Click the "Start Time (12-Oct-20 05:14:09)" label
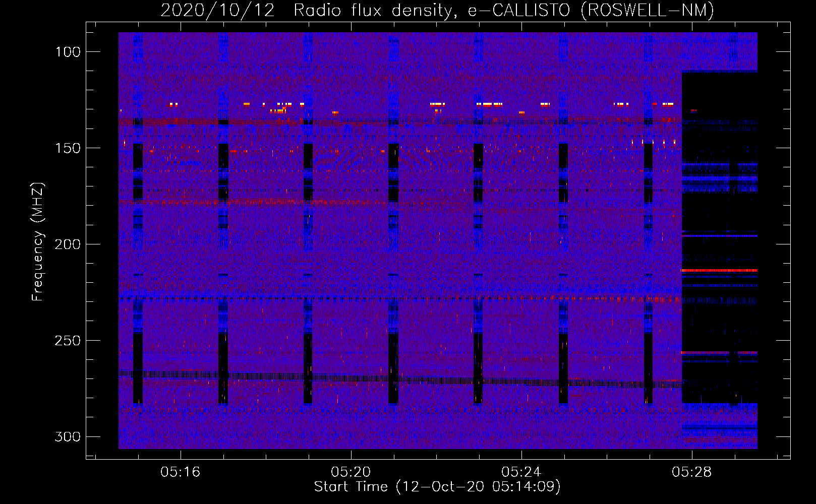The image size is (816, 504). coord(437,487)
